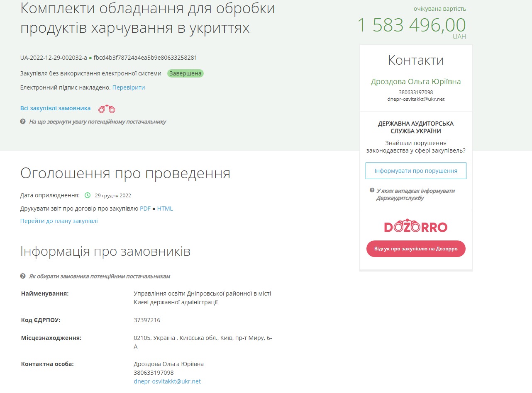This screenshot has height=393, width=532.
Task: Click the green 'Завершена' status badge
Action: point(185,73)
